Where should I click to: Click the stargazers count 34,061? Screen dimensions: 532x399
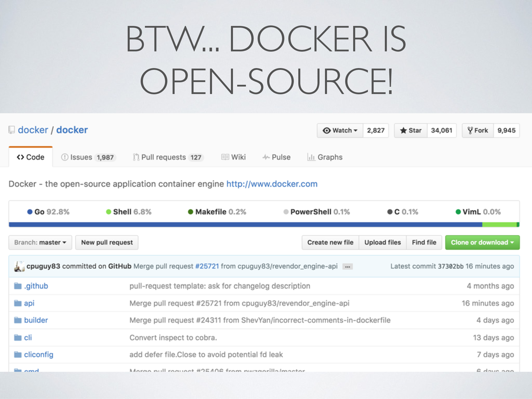(x=442, y=130)
